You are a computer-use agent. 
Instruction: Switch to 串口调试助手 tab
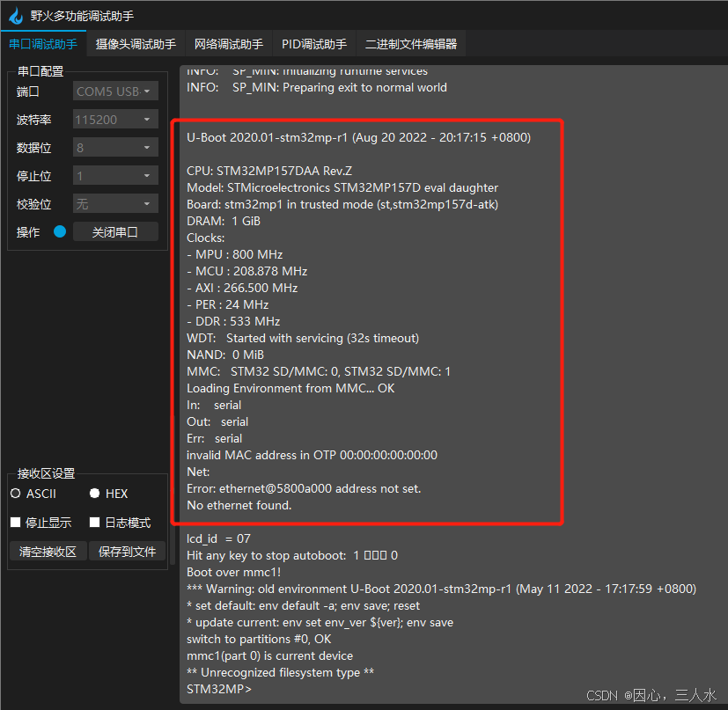[43, 44]
